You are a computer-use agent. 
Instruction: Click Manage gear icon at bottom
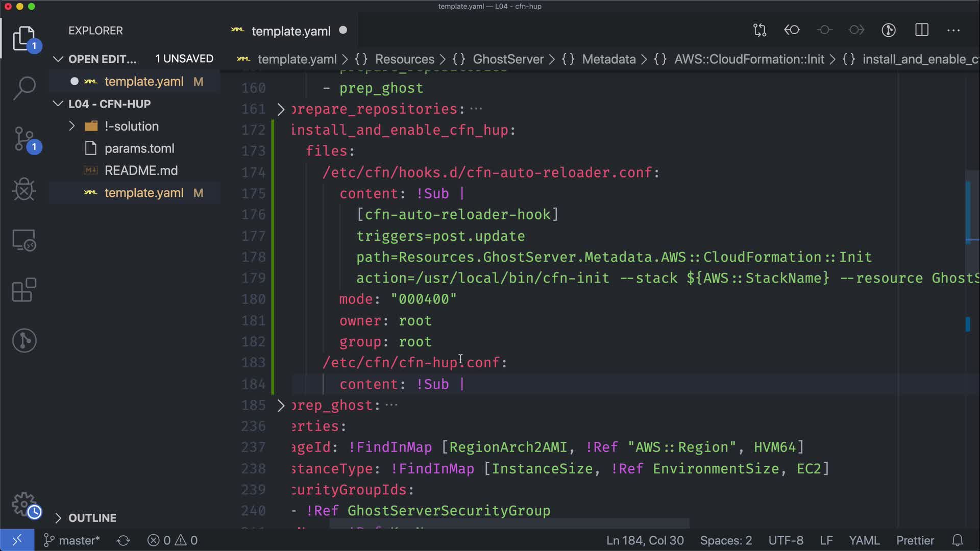pyautogui.click(x=24, y=504)
